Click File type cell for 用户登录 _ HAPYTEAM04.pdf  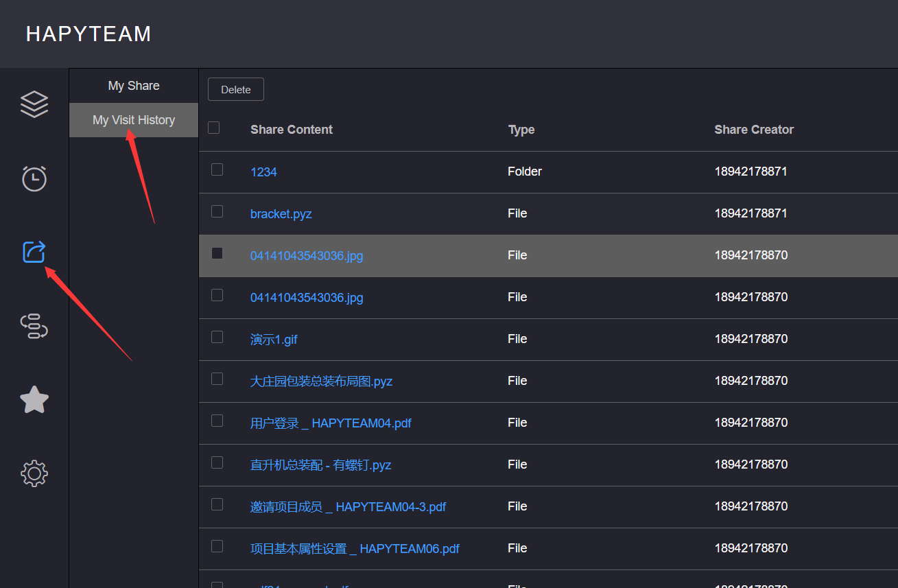point(517,423)
